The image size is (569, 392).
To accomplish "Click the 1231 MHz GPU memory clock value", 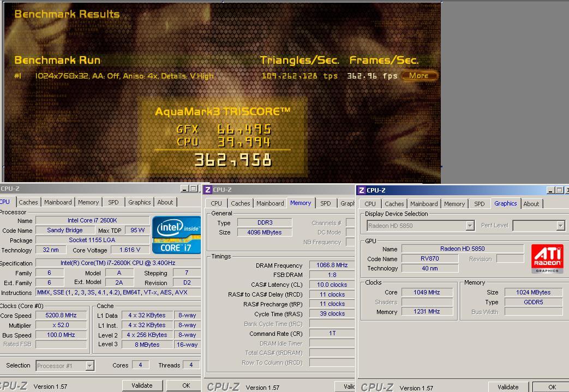I will coord(427,311).
